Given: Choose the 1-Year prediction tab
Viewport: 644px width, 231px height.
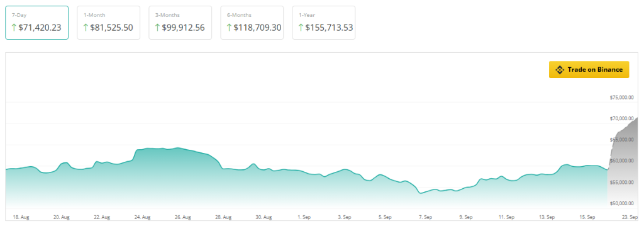Looking at the screenshot, I should (x=324, y=23).
